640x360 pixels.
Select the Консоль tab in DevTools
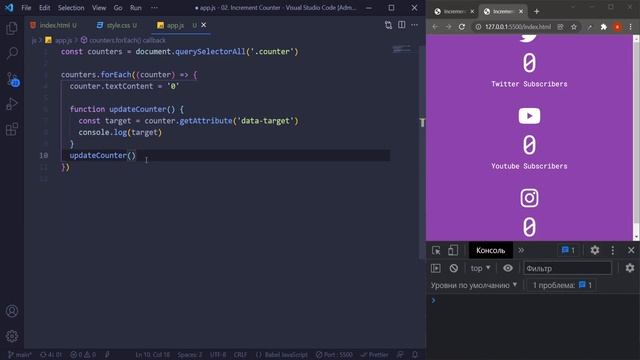[491, 251]
